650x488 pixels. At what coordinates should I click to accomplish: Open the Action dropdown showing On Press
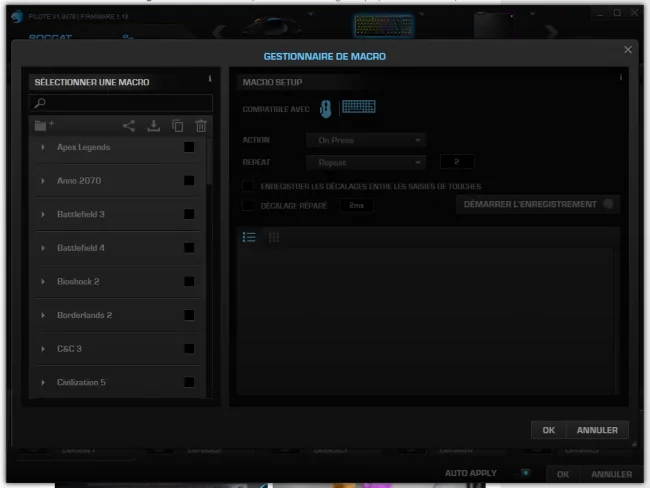click(x=366, y=140)
